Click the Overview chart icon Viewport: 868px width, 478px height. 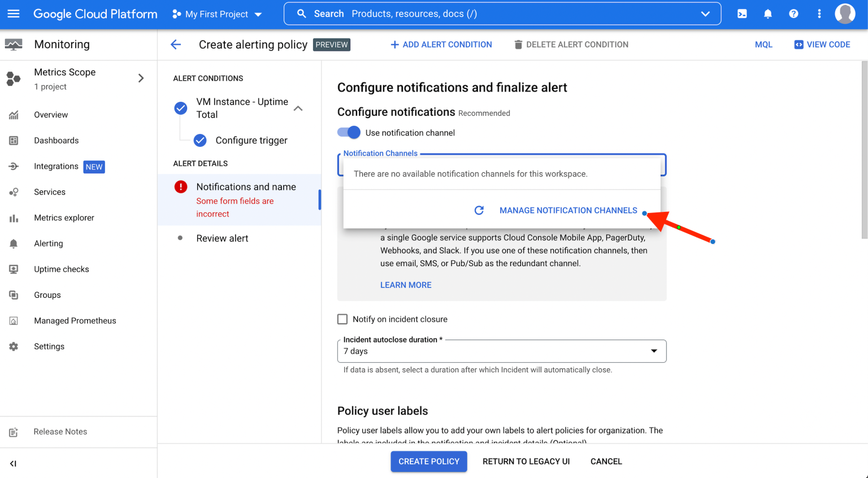coord(14,115)
